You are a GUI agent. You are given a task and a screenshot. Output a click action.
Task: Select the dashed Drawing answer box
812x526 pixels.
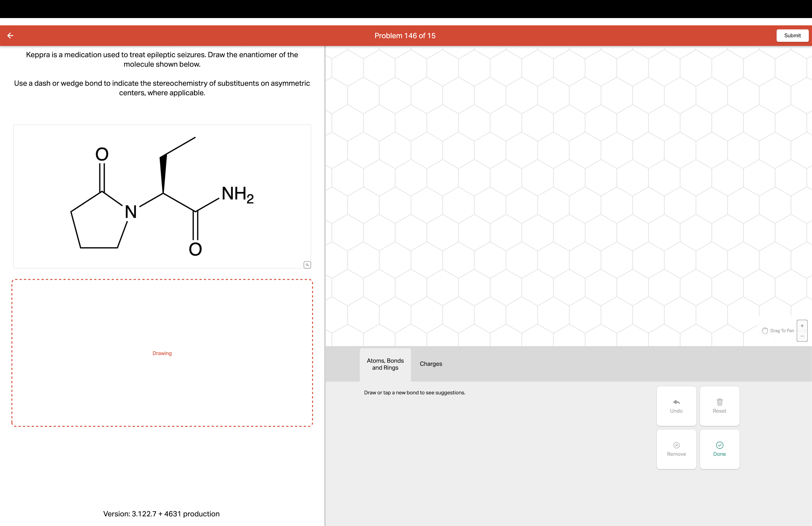(x=162, y=353)
